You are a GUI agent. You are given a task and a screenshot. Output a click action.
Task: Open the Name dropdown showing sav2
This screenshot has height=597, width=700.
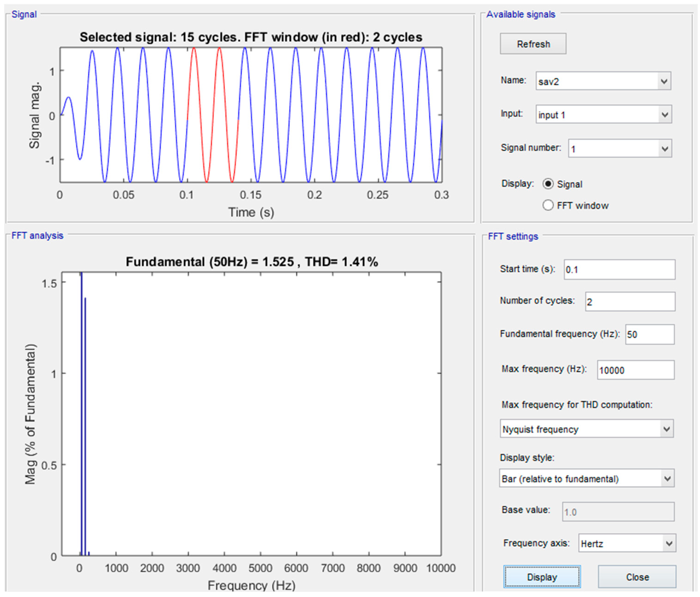click(x=603, y=81)
